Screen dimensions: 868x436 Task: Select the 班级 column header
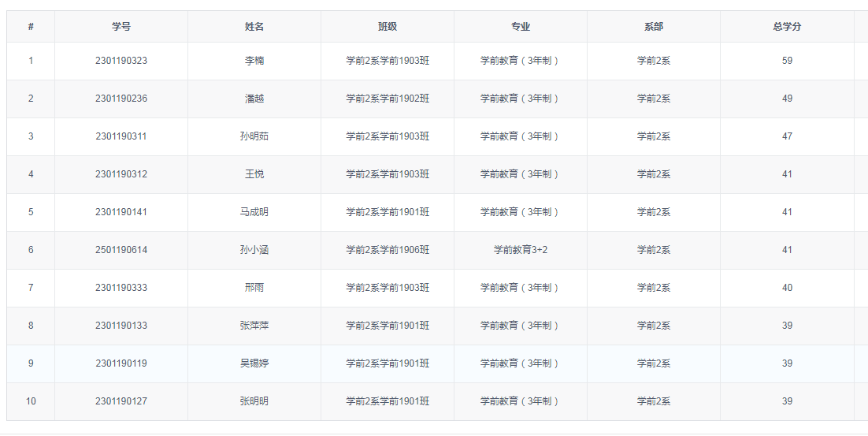388,27
